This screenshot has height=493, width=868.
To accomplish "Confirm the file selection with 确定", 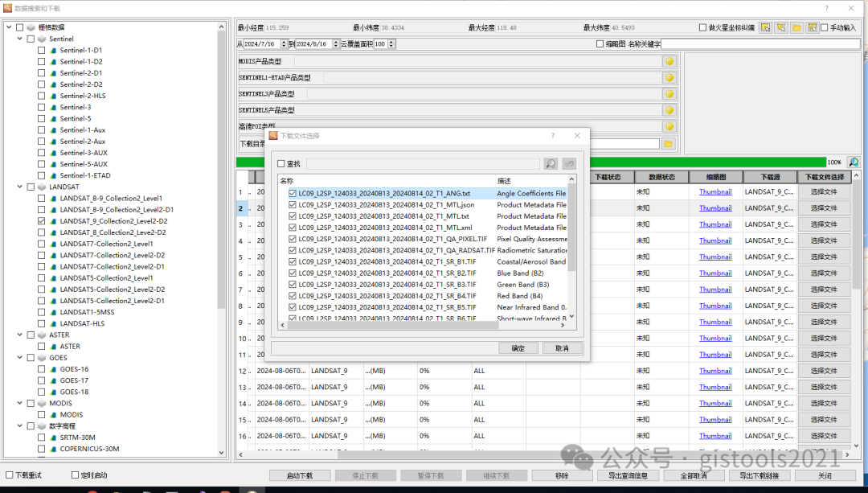I will 518,348.
